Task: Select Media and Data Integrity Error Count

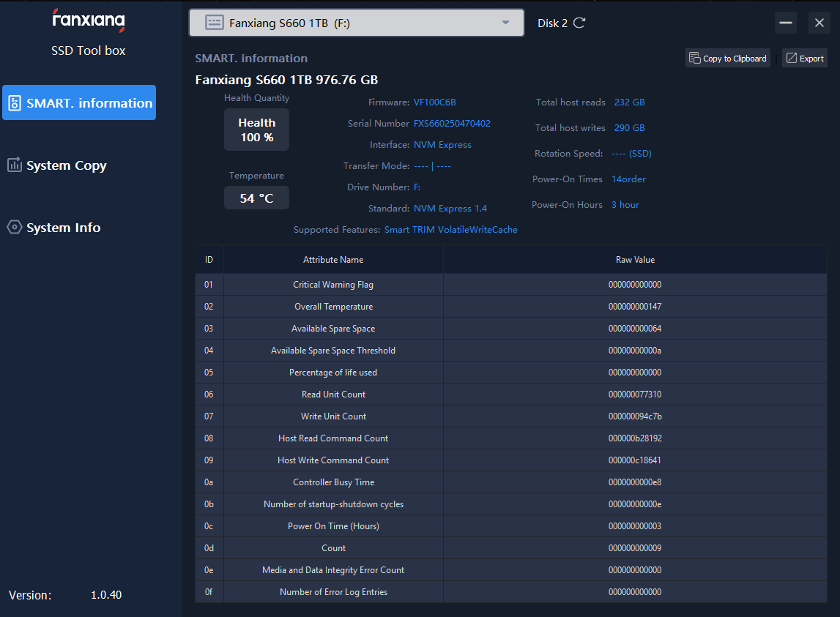Action: 511,570
